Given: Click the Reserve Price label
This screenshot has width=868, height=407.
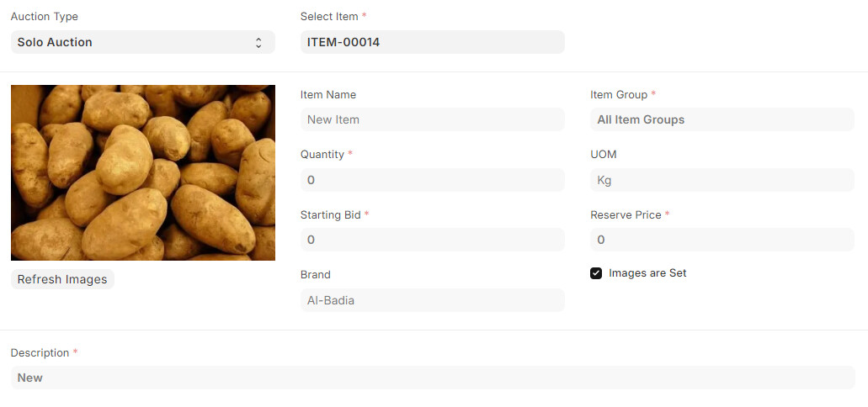Looking at the screenshot, I should click(626, 214).
